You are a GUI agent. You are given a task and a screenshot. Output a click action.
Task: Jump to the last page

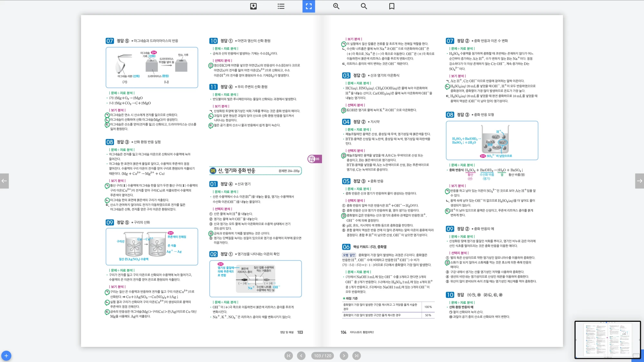click(x=356, y=356)
